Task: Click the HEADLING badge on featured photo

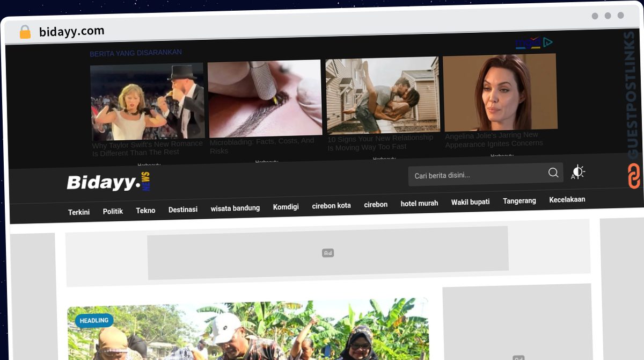Action: point(94,321)
